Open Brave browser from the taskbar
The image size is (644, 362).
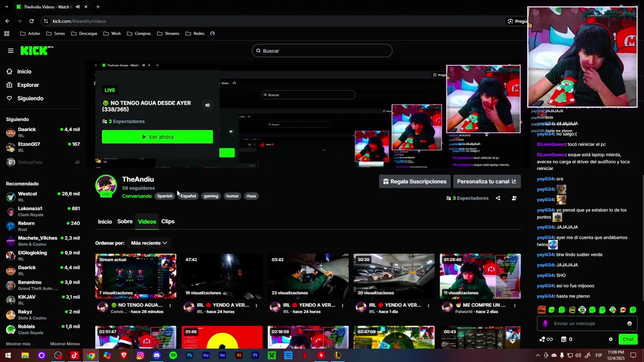(124, 355)
